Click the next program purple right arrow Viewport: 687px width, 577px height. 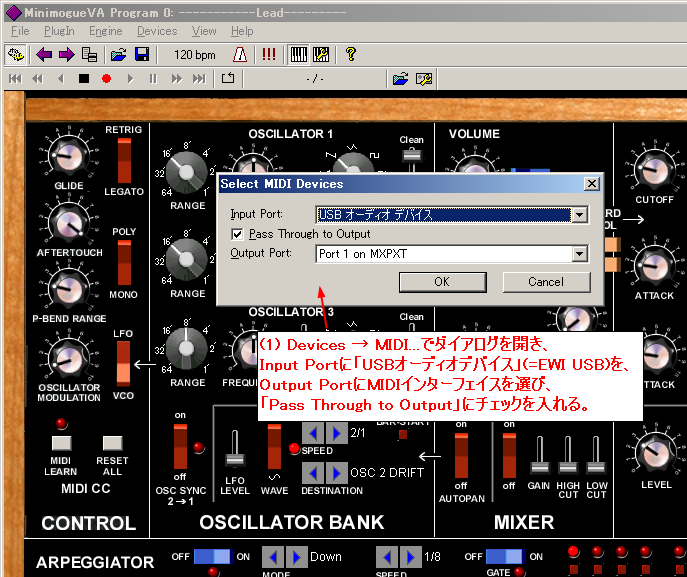(x=67, y=55)
